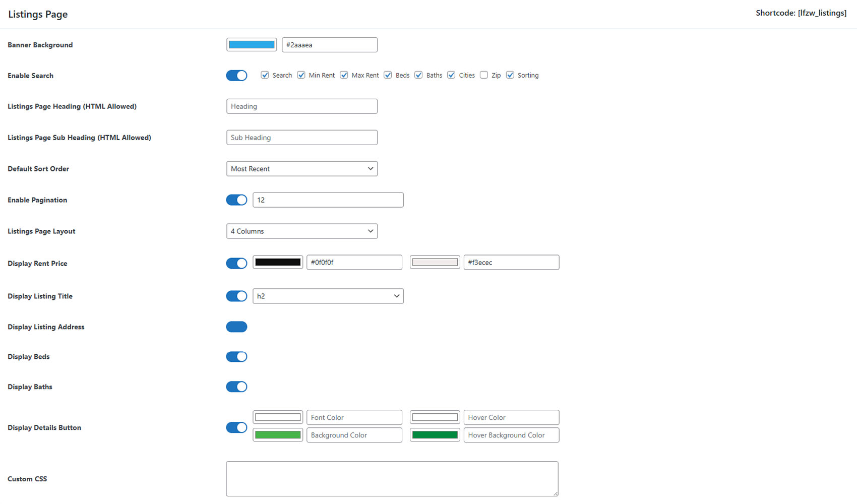Open the listing title h2 tag dropdown
Image resolution: width=857 pixels, height=504 pixels.
click(x=328, y=296)
